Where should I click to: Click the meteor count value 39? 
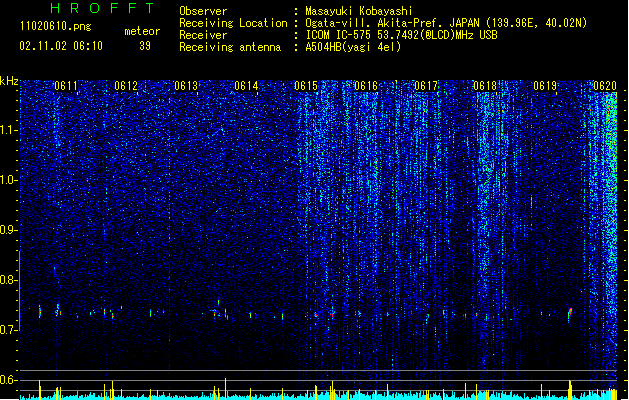145,46
